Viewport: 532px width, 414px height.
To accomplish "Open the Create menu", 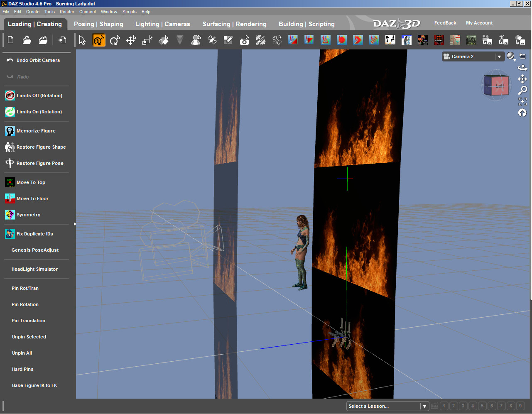I will (x=33, y=12).
